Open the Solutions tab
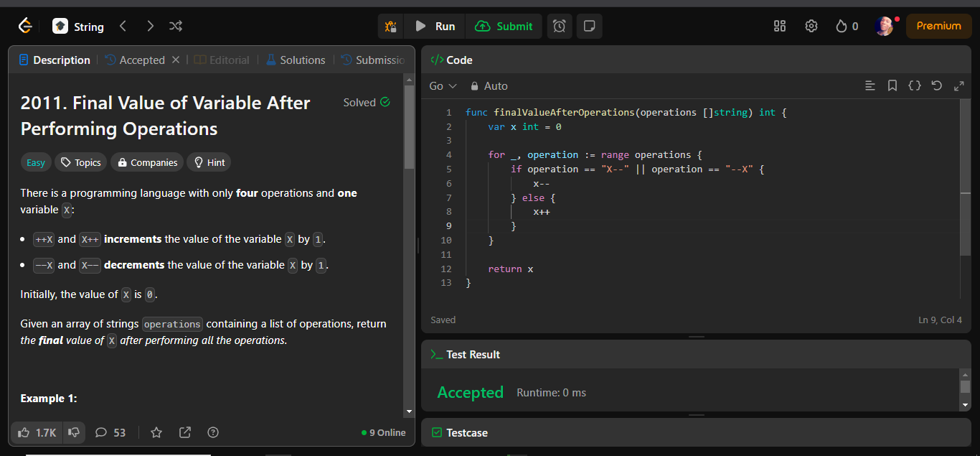 pos(296,60)
